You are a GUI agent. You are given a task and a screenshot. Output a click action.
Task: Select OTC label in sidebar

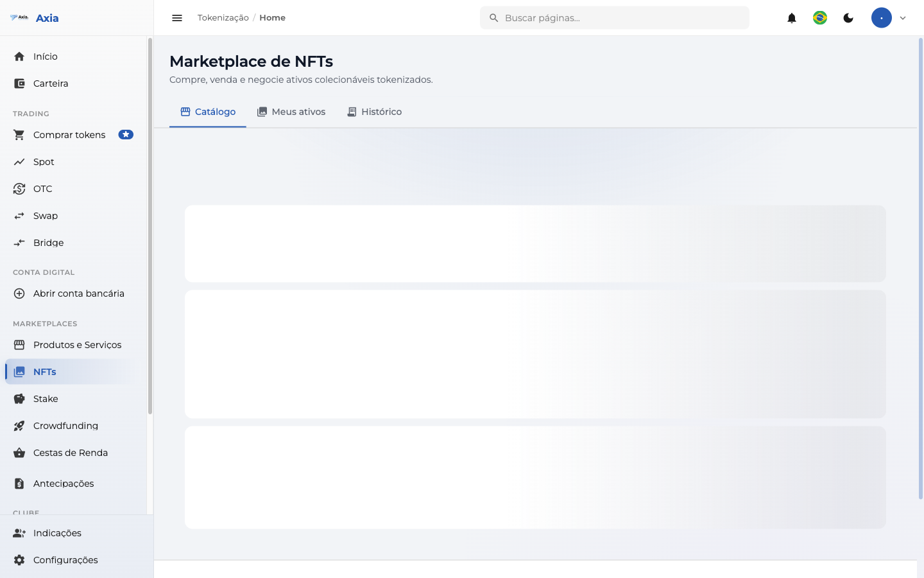click(43, 189)
